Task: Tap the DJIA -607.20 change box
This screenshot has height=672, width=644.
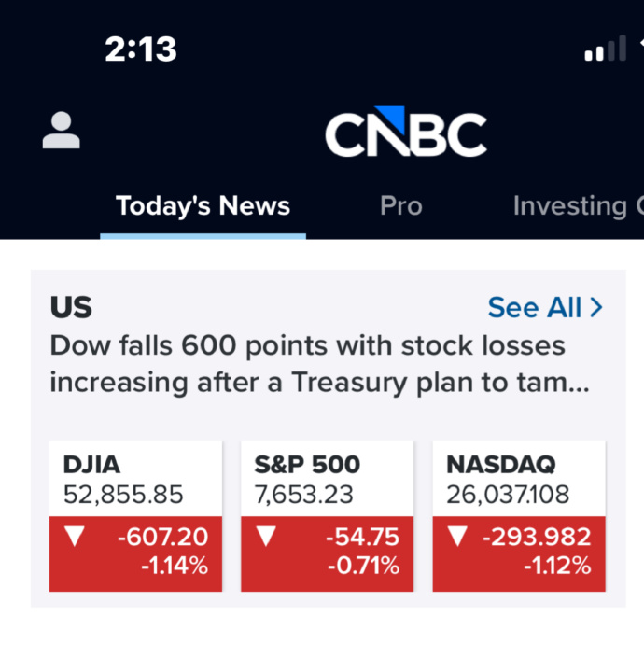Action: [136, 554]
